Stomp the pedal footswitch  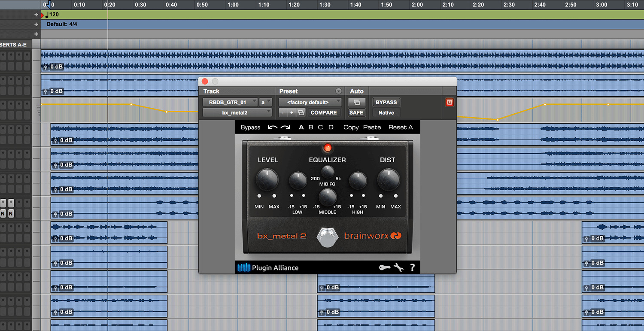328,237
